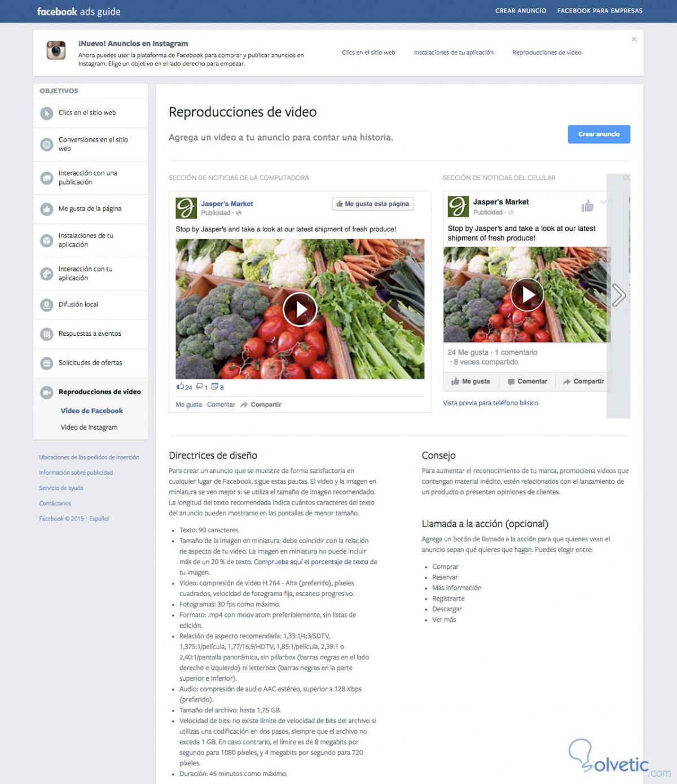Select the 'Clics en el sitio web' cursor icon

coord(46,113)
